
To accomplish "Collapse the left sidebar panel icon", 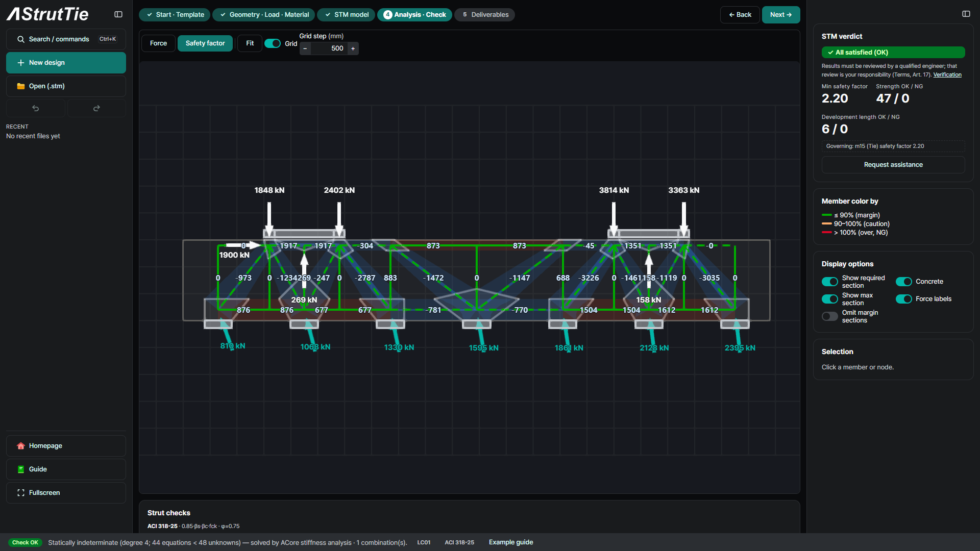I will click(118, 14).
